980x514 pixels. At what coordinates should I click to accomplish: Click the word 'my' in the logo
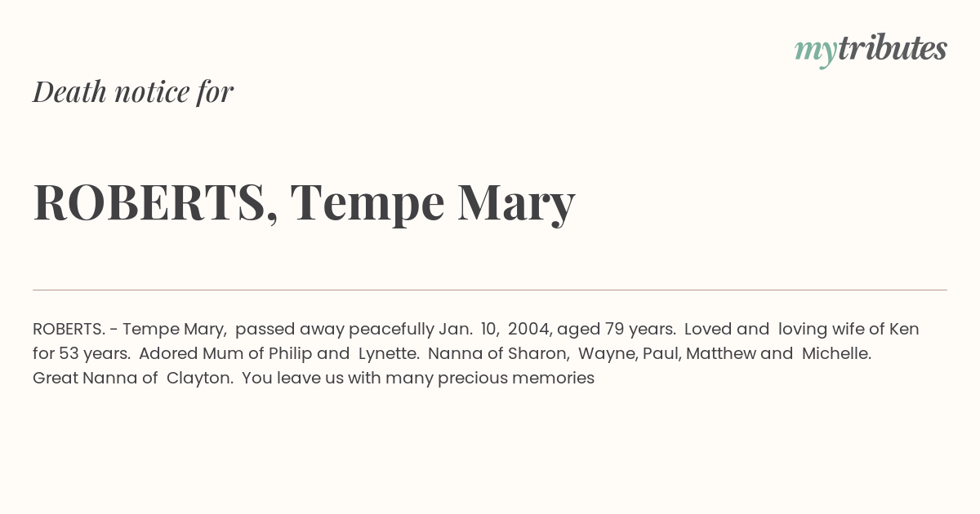coord(816,52)
